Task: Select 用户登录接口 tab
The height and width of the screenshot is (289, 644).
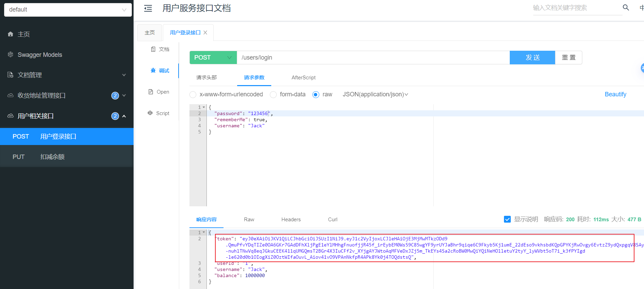Action: (x=185, y=33)
